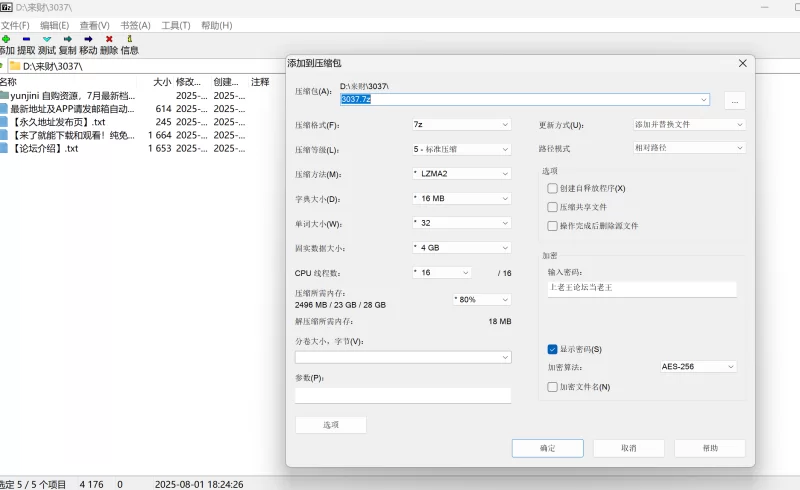Image resolution: width=800 pixels, height=490 pixels.
Task: Enable 创建自释放程序(X) checkbox
Action: [x=552, y=188]
